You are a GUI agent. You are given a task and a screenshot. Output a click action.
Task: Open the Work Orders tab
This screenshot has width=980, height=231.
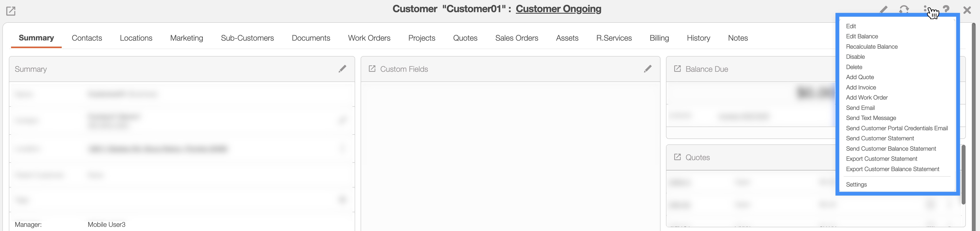pos(369,38)
